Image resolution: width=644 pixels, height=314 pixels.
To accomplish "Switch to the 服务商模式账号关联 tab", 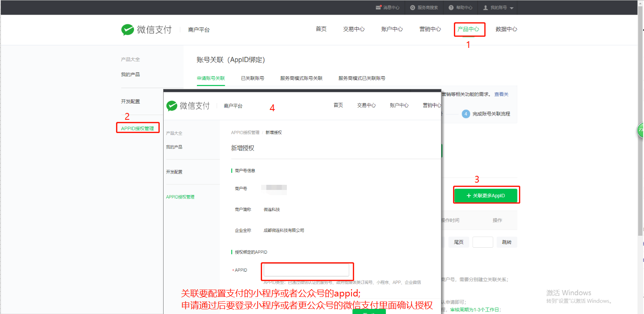I will [x=301, y=78].
